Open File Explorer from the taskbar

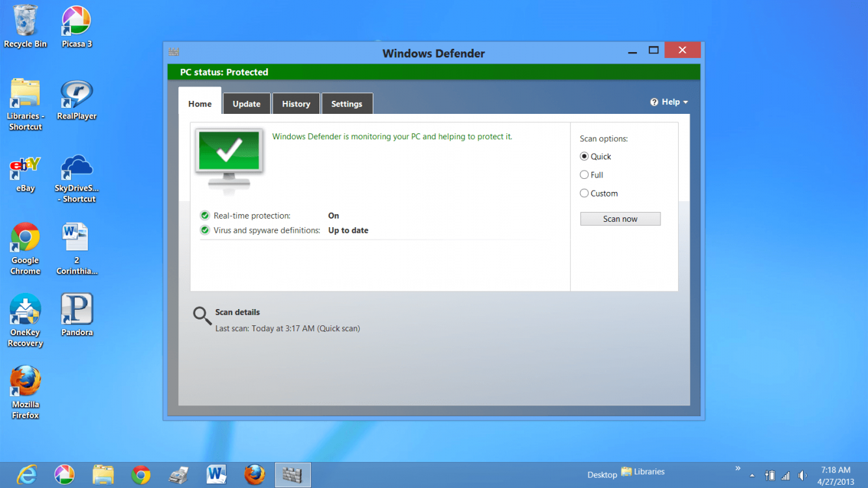[x=103, y=475]
